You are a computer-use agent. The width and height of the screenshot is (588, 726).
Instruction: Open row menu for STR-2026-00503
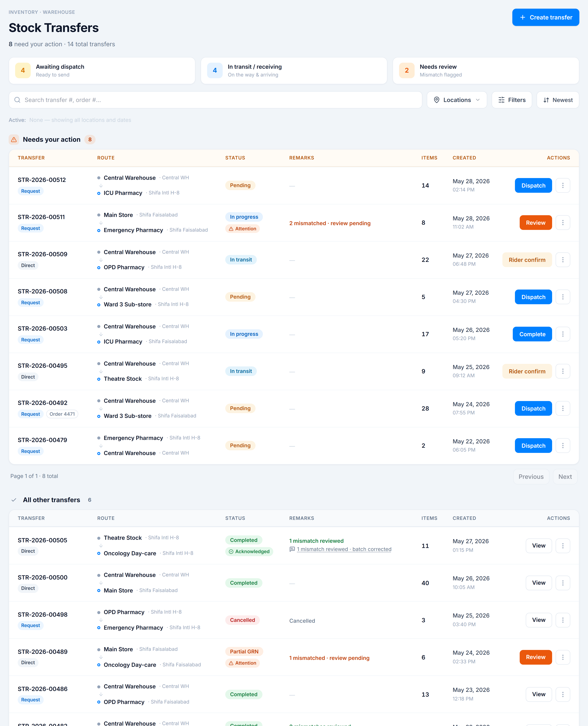(563, 334)
